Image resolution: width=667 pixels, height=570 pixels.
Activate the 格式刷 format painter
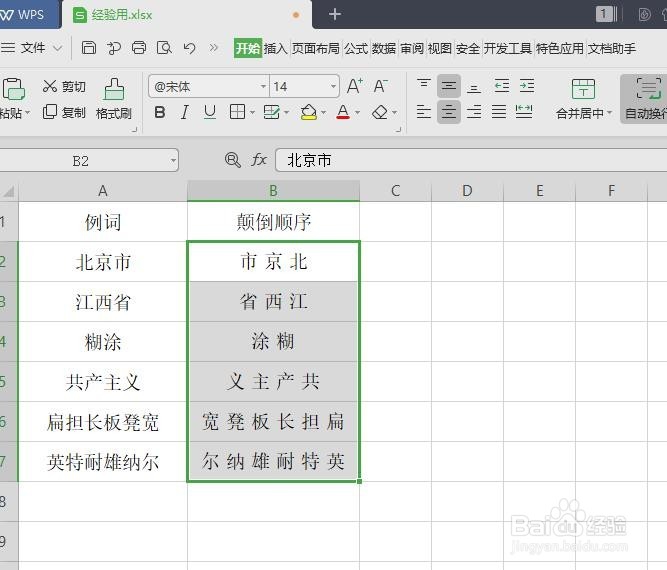click(114, 99)
